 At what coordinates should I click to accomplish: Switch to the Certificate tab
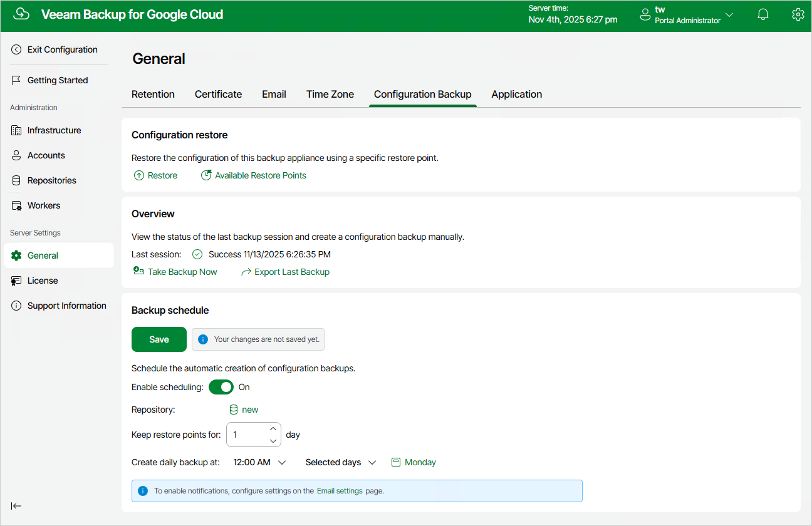pyautogui.click(x=218, y=94)
